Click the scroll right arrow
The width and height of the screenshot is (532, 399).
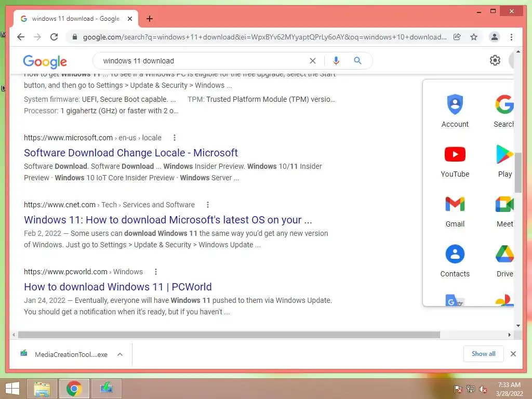(509, 335)
